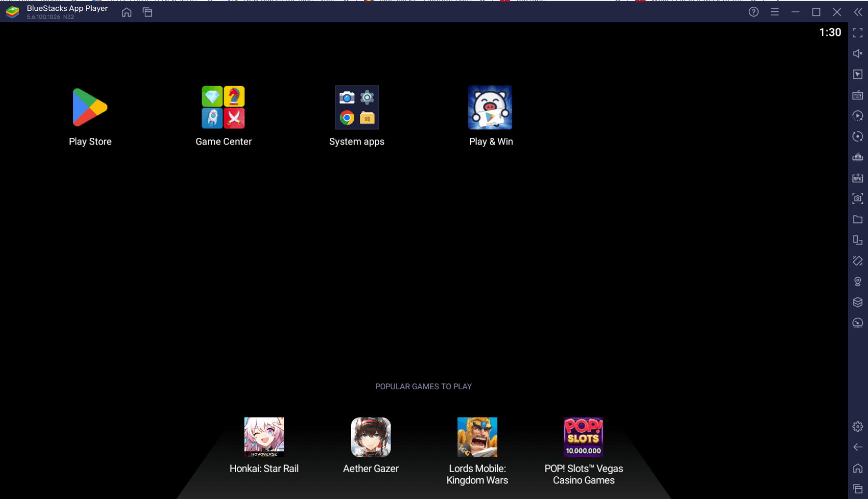Click the POPULAR GAMES TO PLAY heading

click(x=424, y=387)
